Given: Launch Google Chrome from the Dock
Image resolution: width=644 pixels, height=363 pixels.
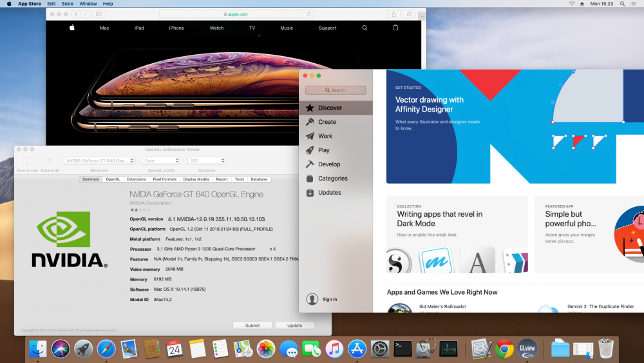Looking at the screenshot, I should pyautogui.click(x=504, y=349).
